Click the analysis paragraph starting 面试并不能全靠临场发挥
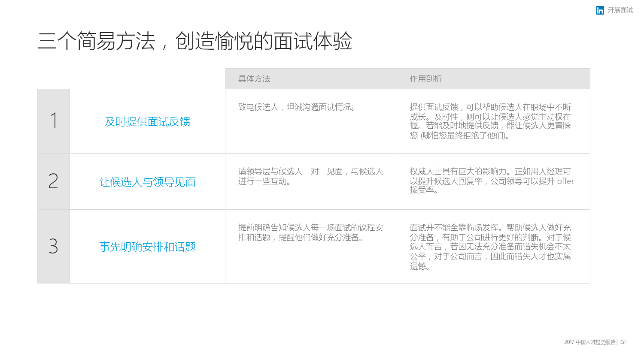This screenshot has width=644, height=362. (x=490, y=247)
